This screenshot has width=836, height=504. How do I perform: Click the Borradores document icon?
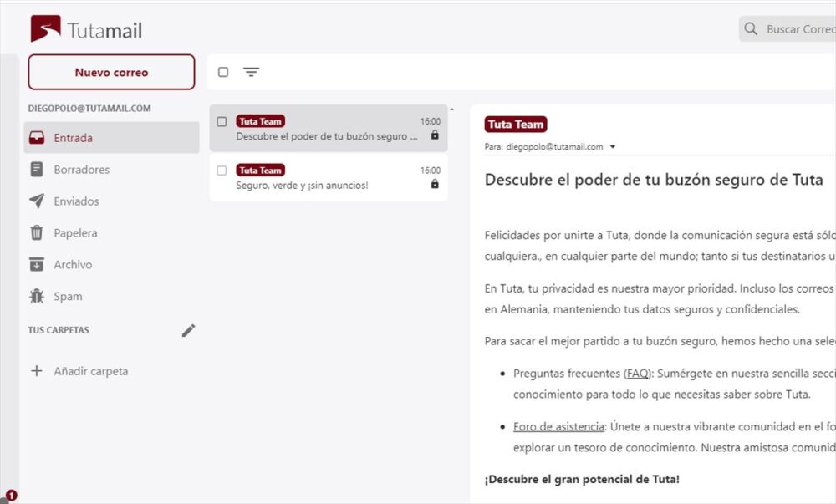coord(37,170)
